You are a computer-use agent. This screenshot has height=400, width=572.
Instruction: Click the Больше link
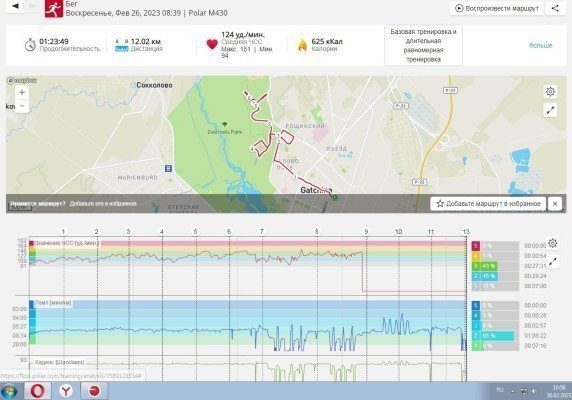[541, 45]
